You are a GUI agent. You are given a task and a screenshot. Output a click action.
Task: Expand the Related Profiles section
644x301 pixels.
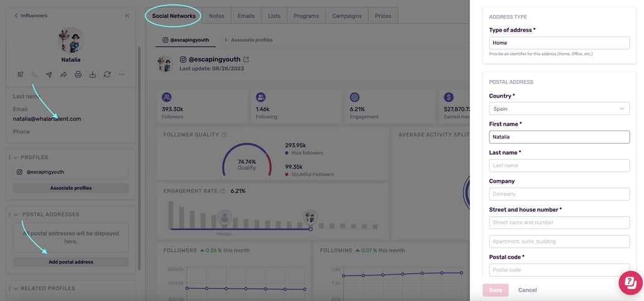(16, 289)
